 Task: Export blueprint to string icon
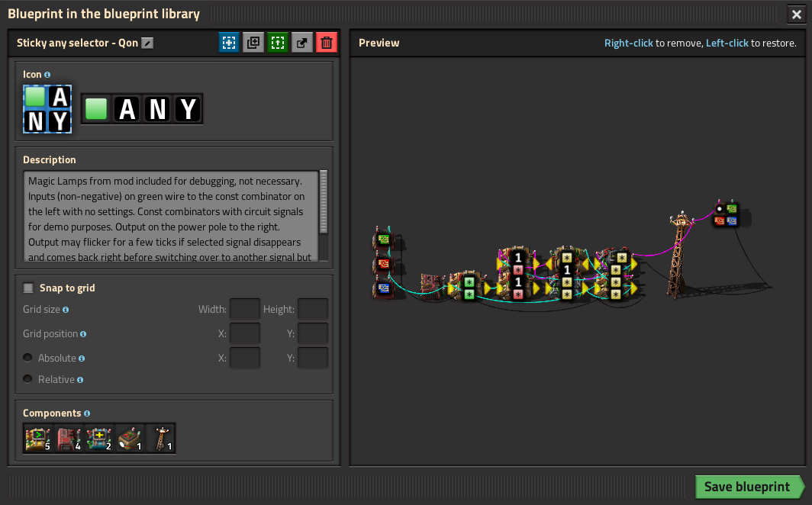302,43
